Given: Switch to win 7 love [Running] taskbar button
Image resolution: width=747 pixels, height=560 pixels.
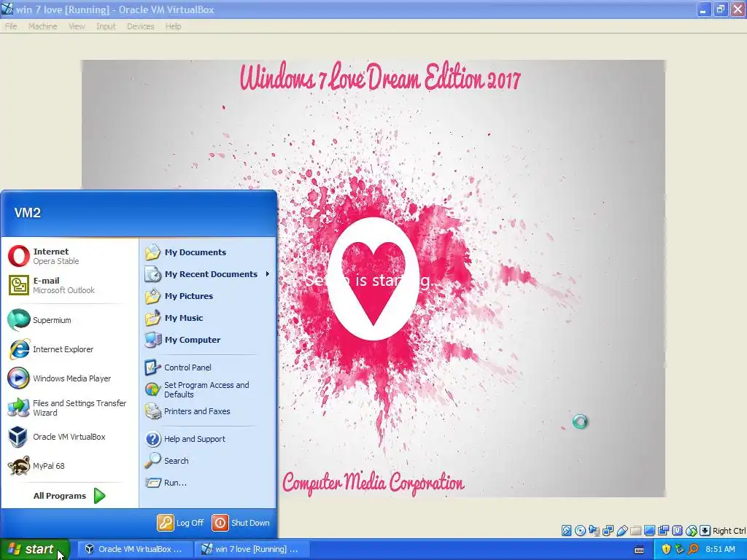Looking at the screenshot, I should pyautogui.click(x=252, y=549).
